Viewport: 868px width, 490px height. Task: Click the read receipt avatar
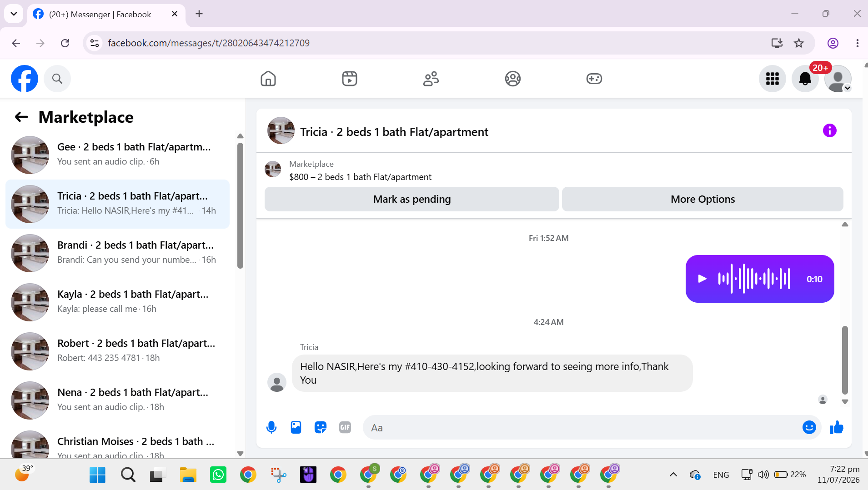coord(823,400)
